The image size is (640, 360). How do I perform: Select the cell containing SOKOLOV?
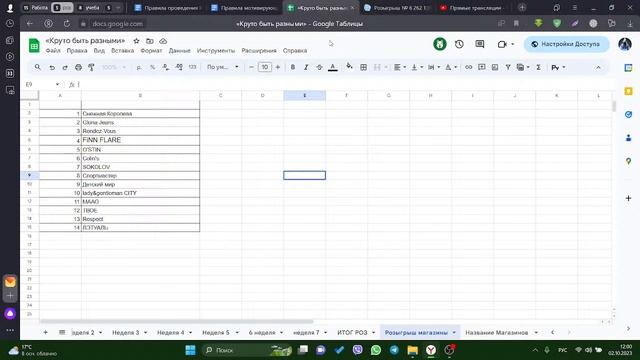[140, 167]
